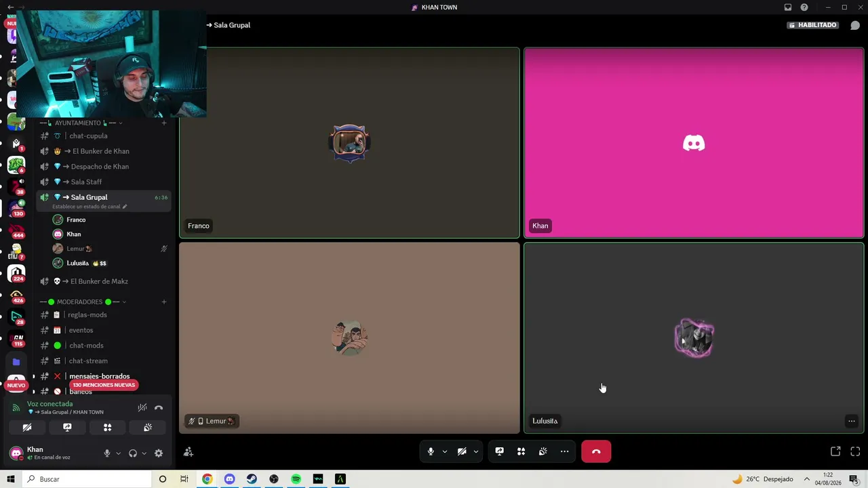Open Discord help icon in title bar
The height and width of the screenshot is (488, 868).
804,7
